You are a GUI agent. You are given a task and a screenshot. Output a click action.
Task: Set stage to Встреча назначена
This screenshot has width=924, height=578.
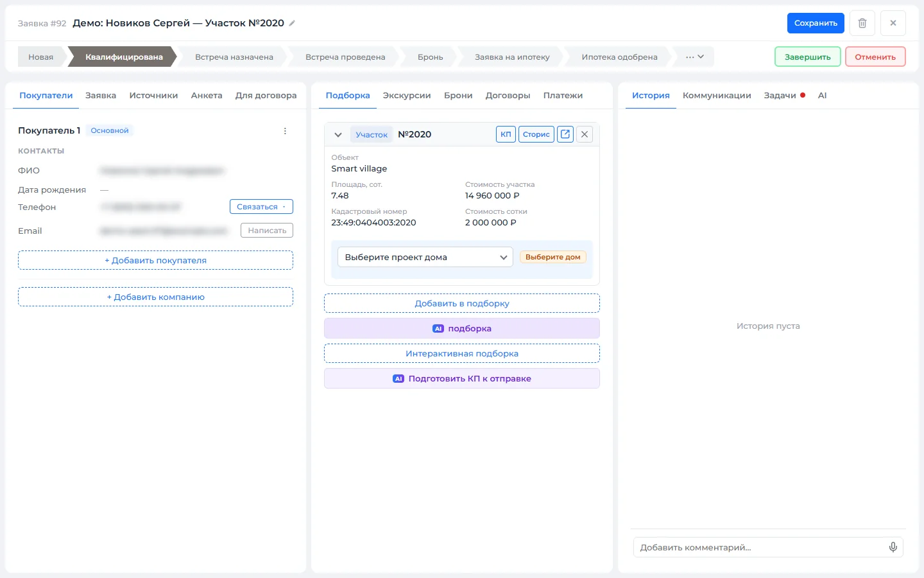234,57
